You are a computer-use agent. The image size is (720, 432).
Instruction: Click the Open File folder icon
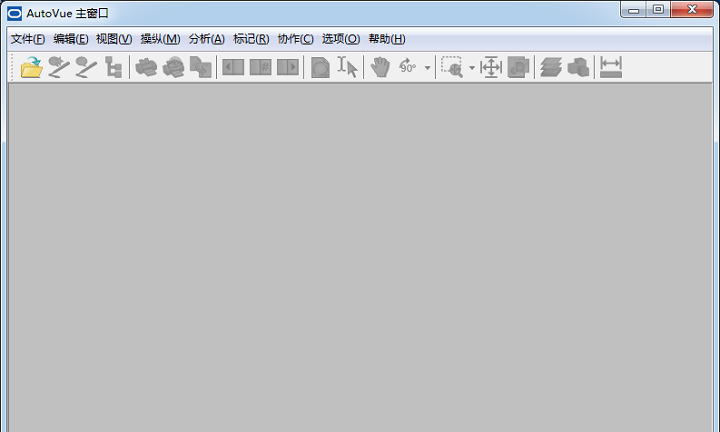(32, 67)
